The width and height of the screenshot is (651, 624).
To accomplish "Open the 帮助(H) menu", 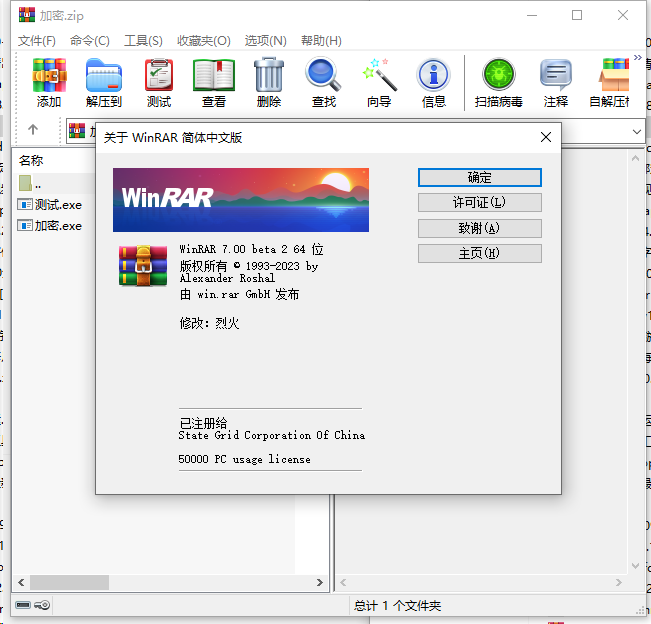I will coord(321,41).
